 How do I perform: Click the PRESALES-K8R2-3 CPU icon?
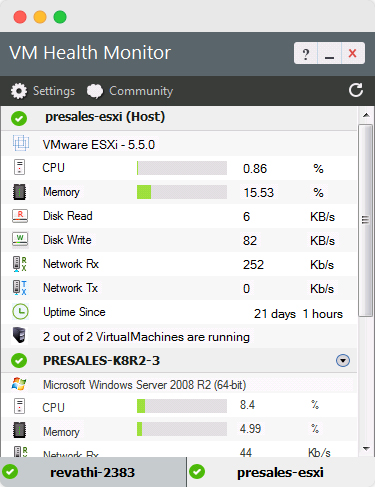click(x=19, y=406)
